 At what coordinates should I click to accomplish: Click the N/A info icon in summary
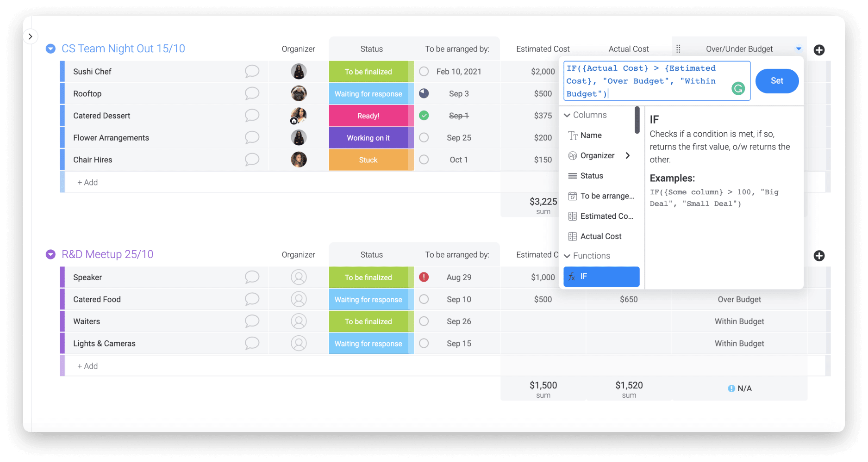coord(731,388)
